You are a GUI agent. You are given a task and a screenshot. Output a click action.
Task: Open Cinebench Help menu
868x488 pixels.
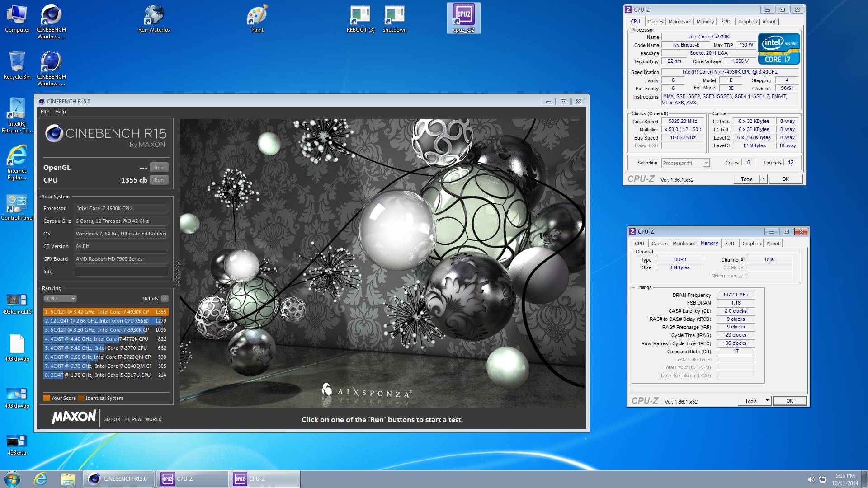coord(61,112)
